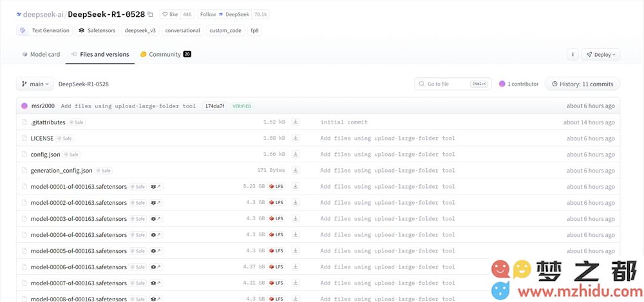Viewport: 644px width, 302px height.
Task: Download model-00005-of-000163.safetensors
Action: tap(295, 250)
